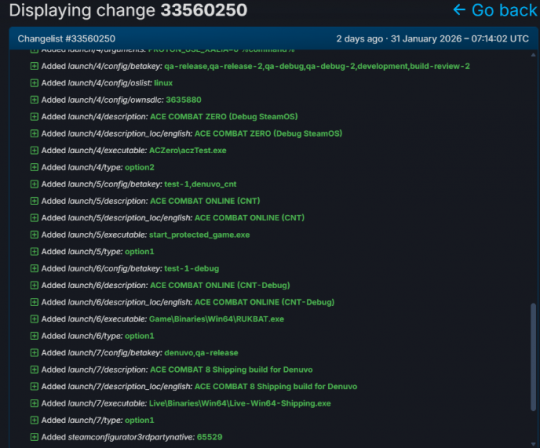Click the scrollbar up arrow
The image size is (540, 448).
coord(533,55)
